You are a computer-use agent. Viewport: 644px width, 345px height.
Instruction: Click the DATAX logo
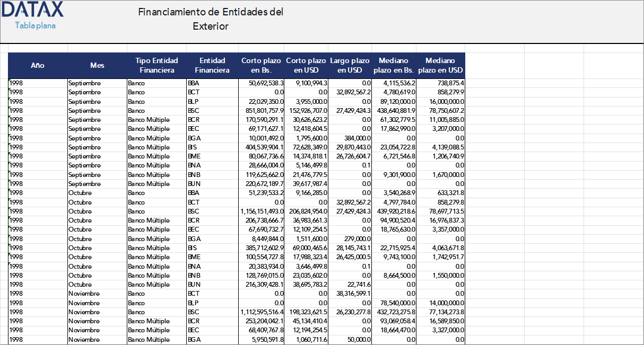32,11
